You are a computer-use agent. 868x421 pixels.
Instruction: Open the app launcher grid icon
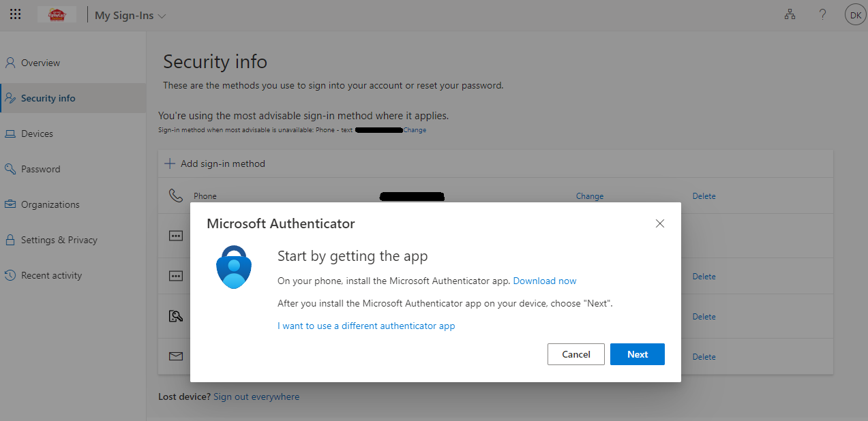15,14
